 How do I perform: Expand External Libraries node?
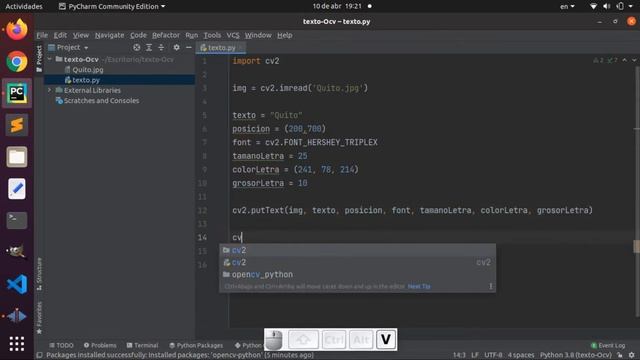[x=50, y=90]
